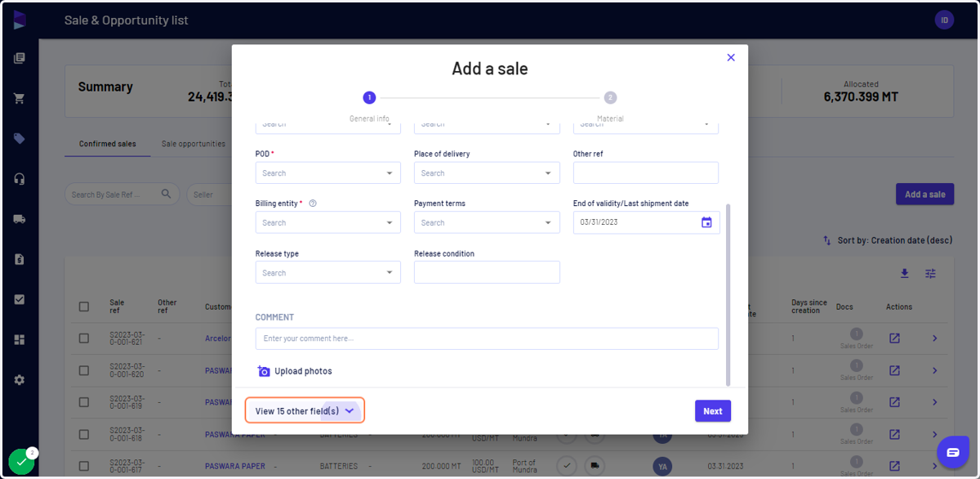Screen dimensions: 980x479
Task: Open PASWARA PAPER customer link in 617 row
Action: (235, 466)
